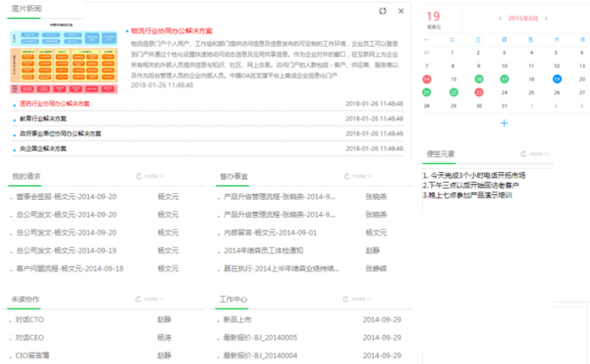Open the news thumbnail diagram image
Image resolution: width=590 pixels, height=364 pixels.
64,58
